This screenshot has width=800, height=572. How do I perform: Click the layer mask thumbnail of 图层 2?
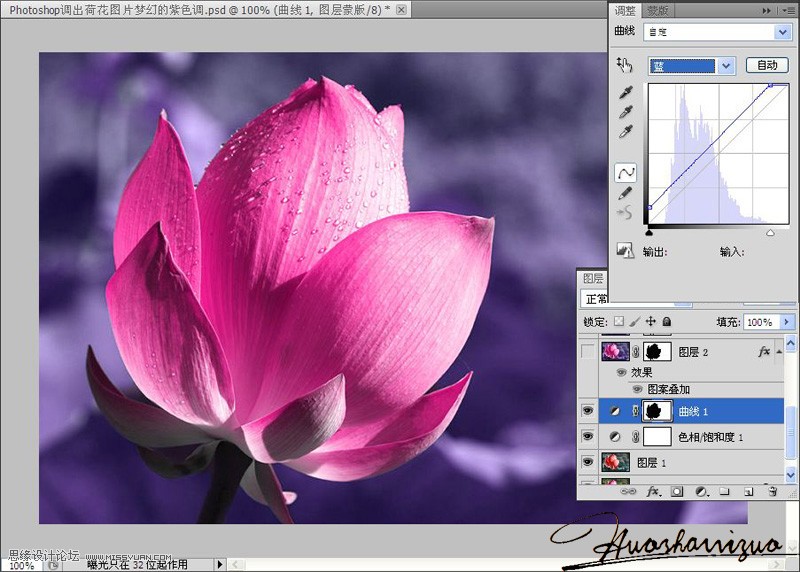tap(657, 351)
